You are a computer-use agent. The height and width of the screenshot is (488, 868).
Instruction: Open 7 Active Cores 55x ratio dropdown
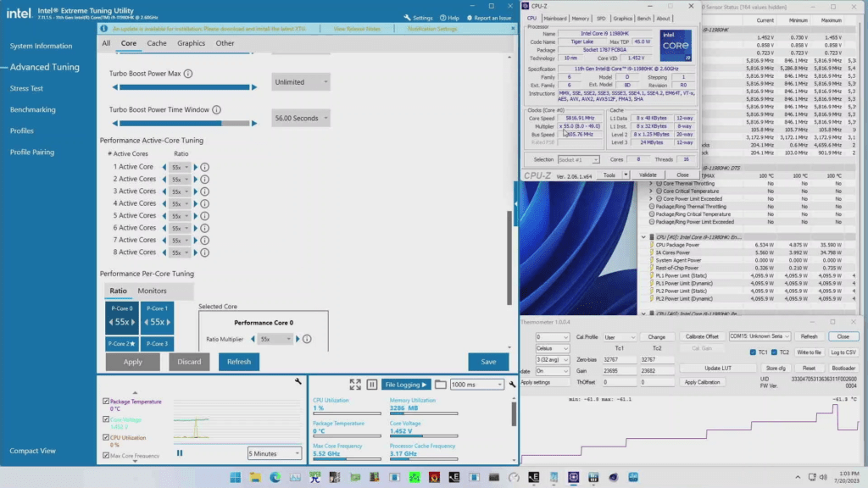point(180,240)
